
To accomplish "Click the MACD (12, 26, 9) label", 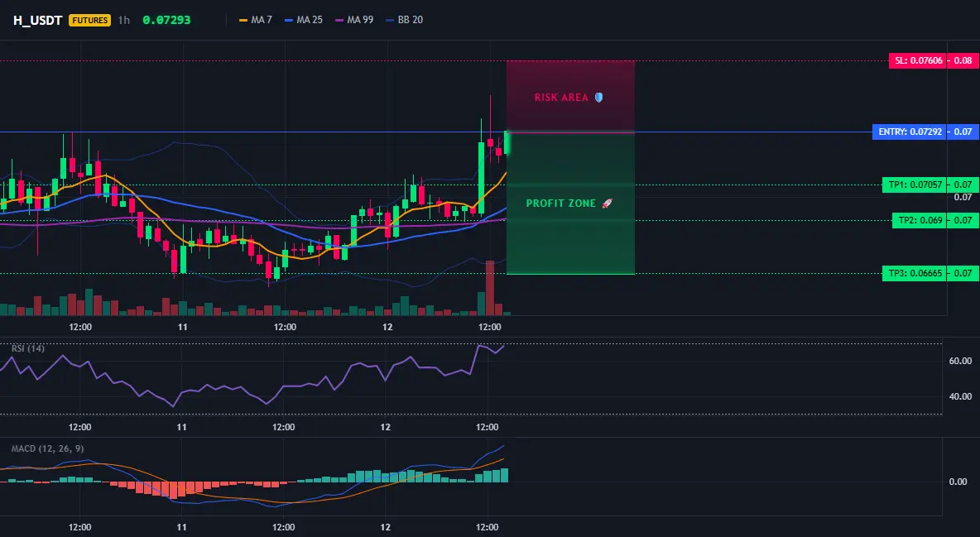I will click(x=47, y=448).
